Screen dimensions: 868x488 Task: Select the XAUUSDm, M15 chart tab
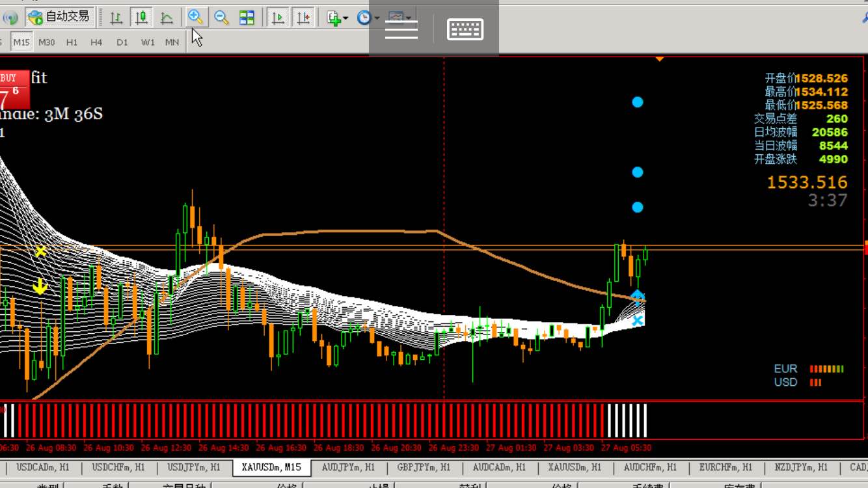271,467
